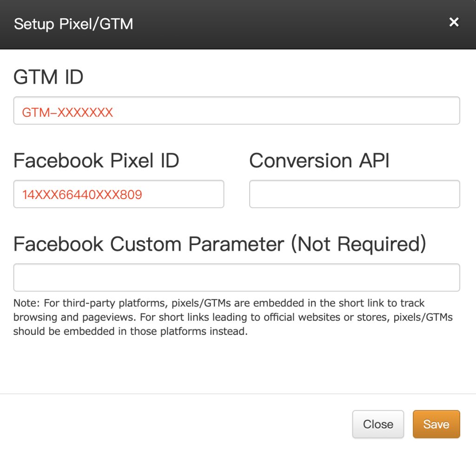The image size is (476, 452).
Task: Click inside the empty Conversion API field
Action: (354, 194)
